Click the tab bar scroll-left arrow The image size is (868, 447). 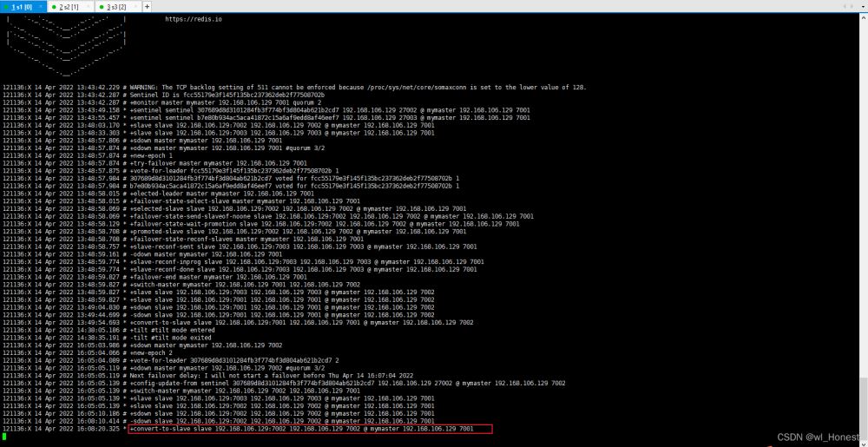click(845, 7)
